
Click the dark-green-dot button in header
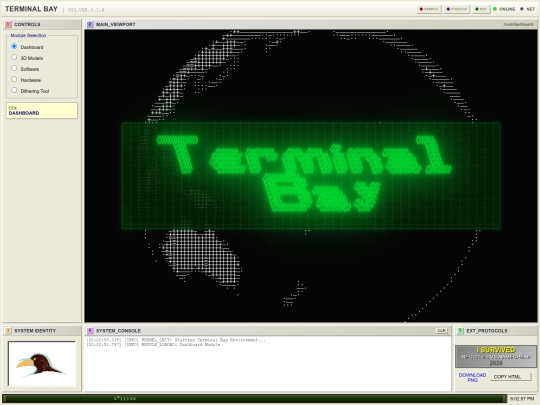click(x=481, y=9)
